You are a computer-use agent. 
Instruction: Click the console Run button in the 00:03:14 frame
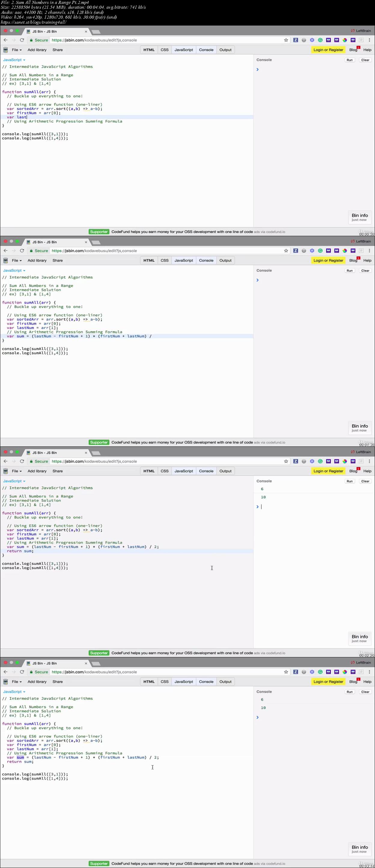pyautogui.click(x=350, y=692)
